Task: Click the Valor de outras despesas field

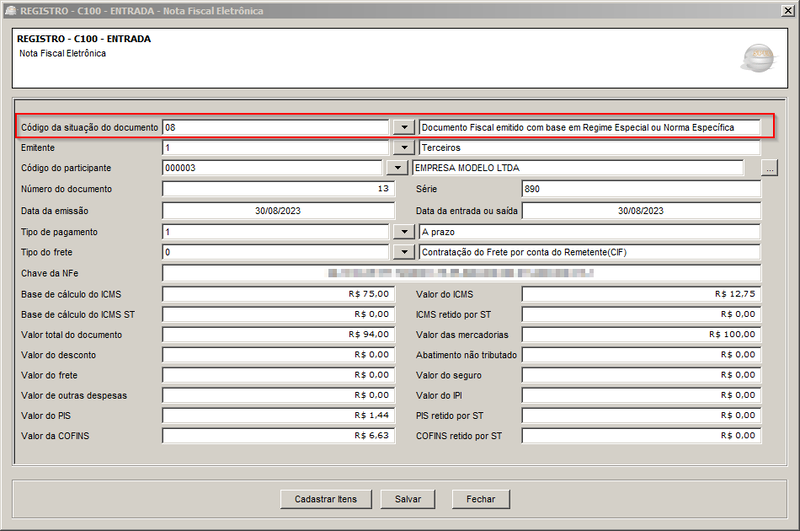Action: [x=278, y=395]
